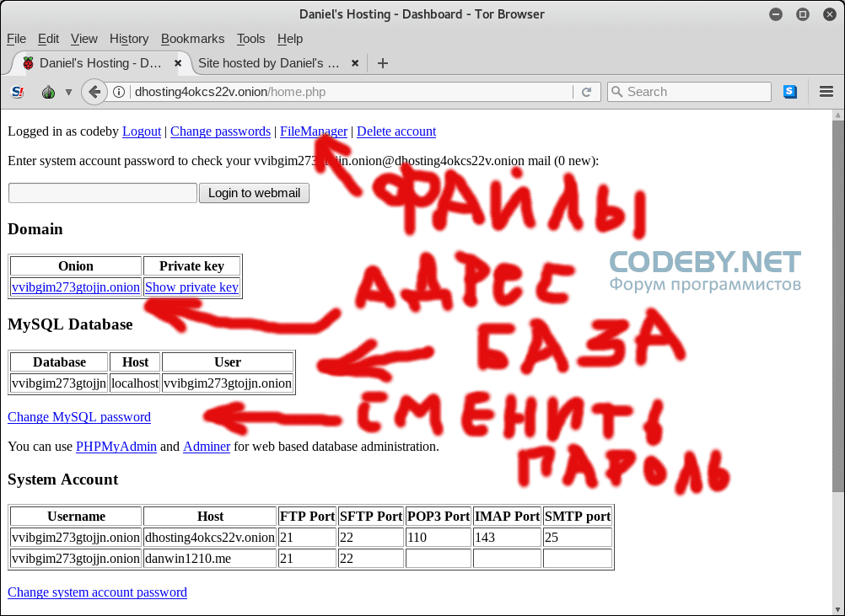Click the 'MySQL Database' heading
845x616 pixels.
coord(70,324)
